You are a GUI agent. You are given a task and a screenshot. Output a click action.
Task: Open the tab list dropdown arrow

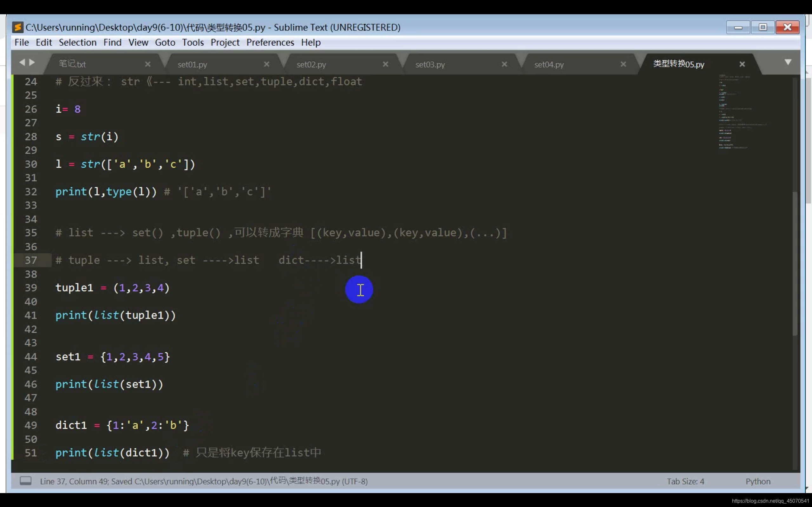pos(788,62)
